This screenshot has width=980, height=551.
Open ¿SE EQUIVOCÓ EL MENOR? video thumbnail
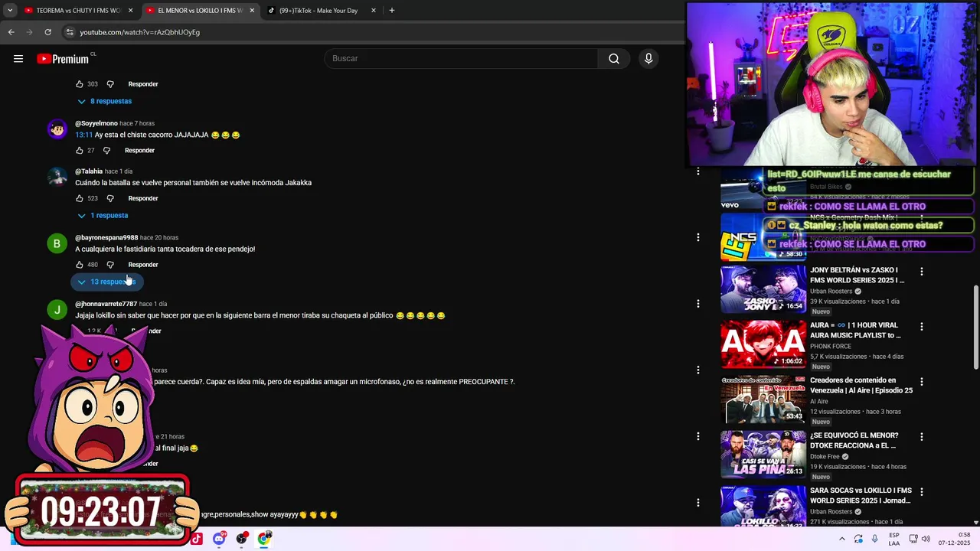[x=763, y=454]
